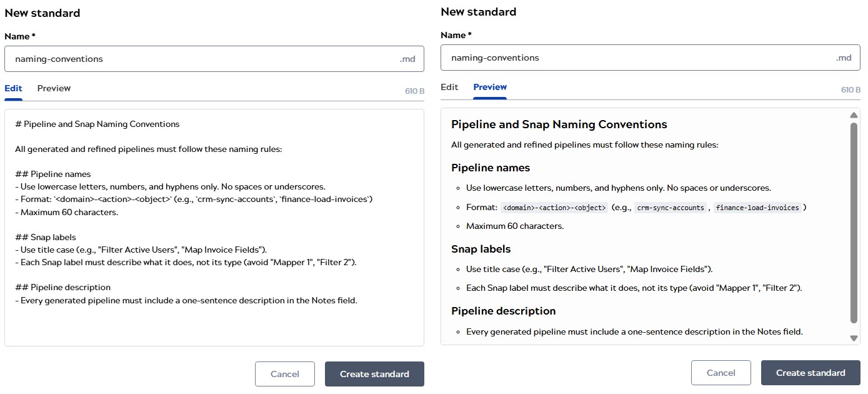Switch to the Edit tab in the rendered-preview form
868x394 pixels.
pyautogui.click(x=449, y=87)
